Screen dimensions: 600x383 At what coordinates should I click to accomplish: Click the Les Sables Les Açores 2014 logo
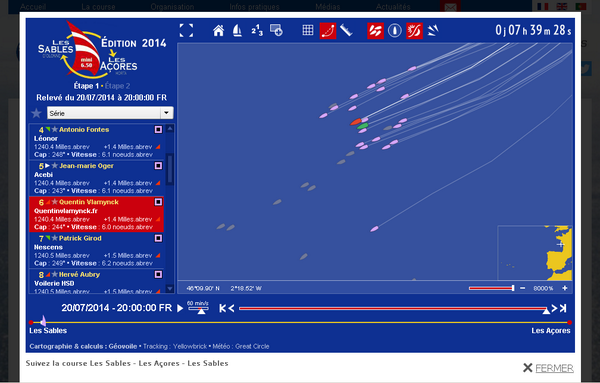click(102, 50)
